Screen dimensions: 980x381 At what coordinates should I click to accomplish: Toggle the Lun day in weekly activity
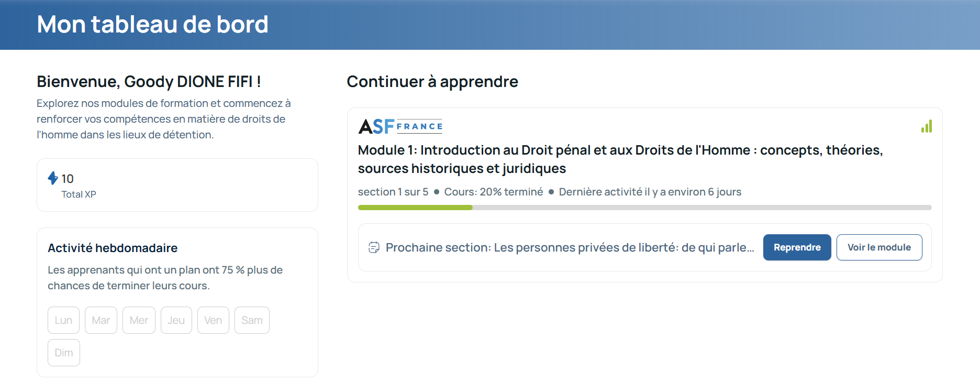click(x=63, y=320)
